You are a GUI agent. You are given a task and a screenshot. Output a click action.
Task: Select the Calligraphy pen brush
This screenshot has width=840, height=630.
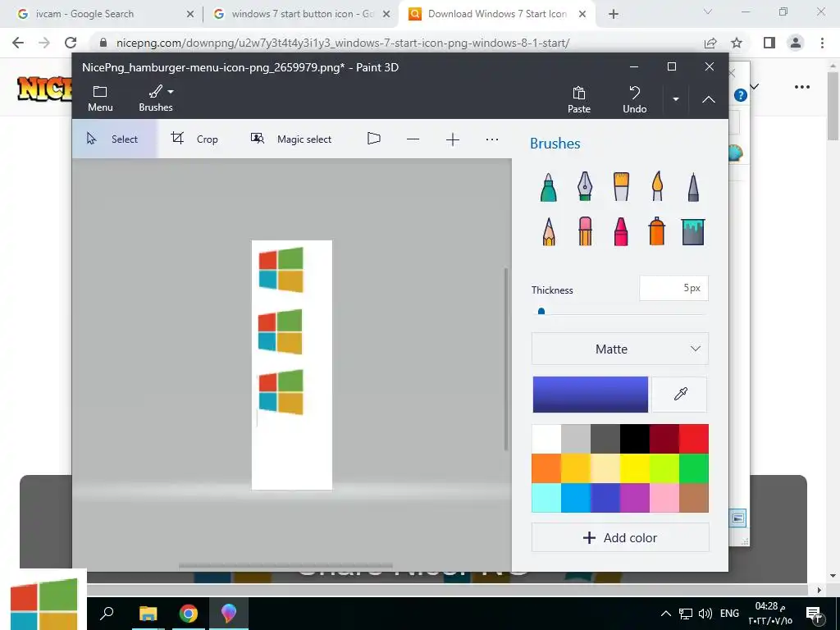[x=584, y=186]
